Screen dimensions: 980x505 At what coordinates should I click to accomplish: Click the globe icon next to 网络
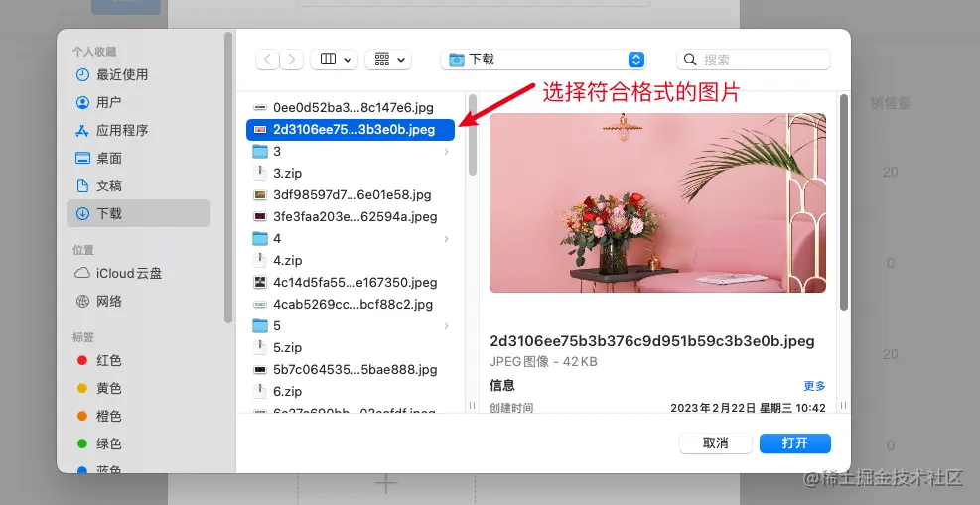pos(82,302)
